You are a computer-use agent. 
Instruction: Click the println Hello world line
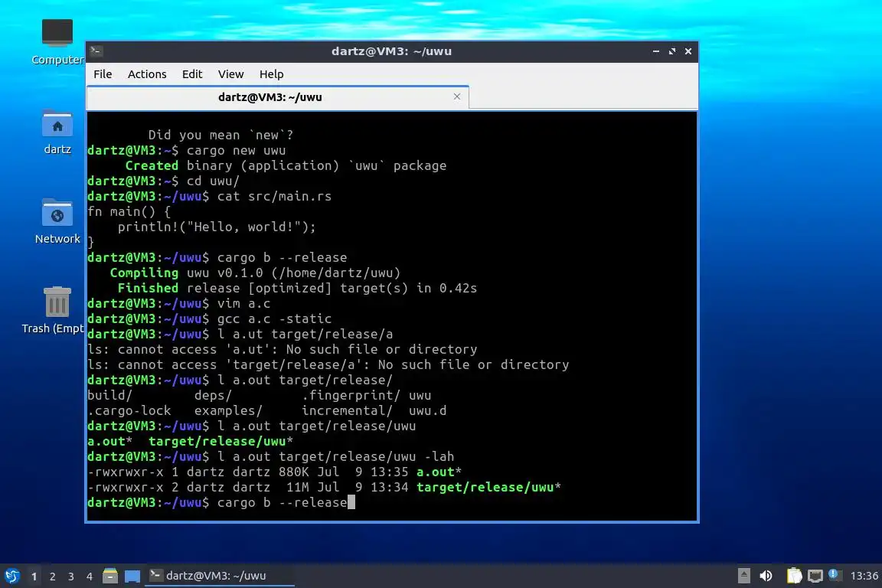tap(217, 227)
